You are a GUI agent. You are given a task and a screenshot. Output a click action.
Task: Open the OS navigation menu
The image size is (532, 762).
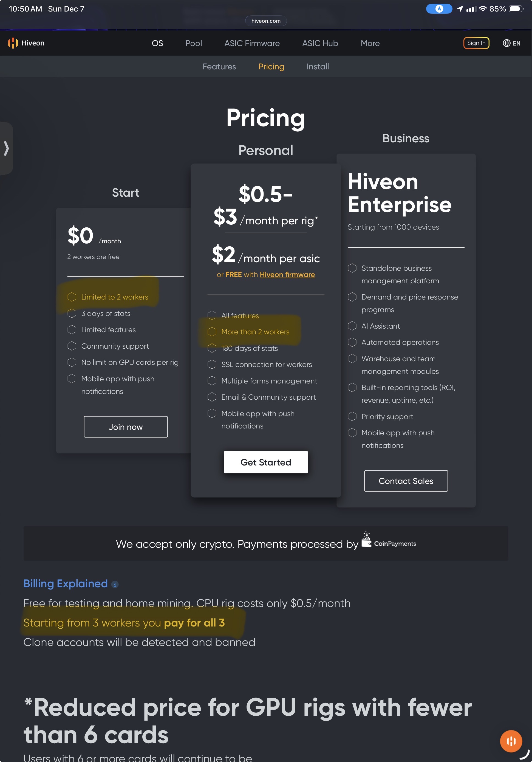[x=157, y=44]
